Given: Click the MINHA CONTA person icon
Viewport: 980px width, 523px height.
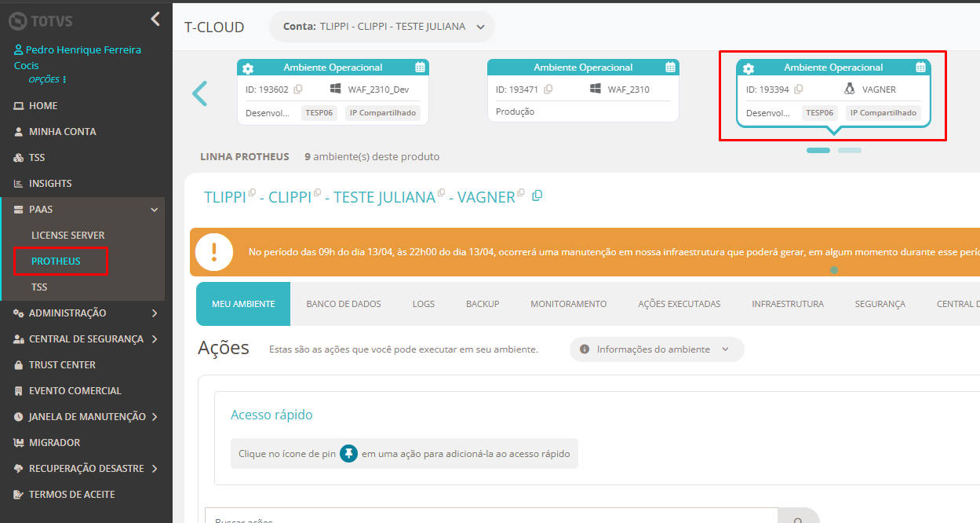Looking at the screenshot, I should click(19, 132).
